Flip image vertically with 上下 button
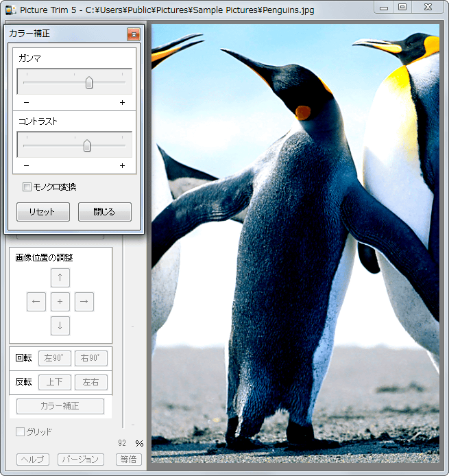Viewport: 449px width, 476px height. click(54, 382)
